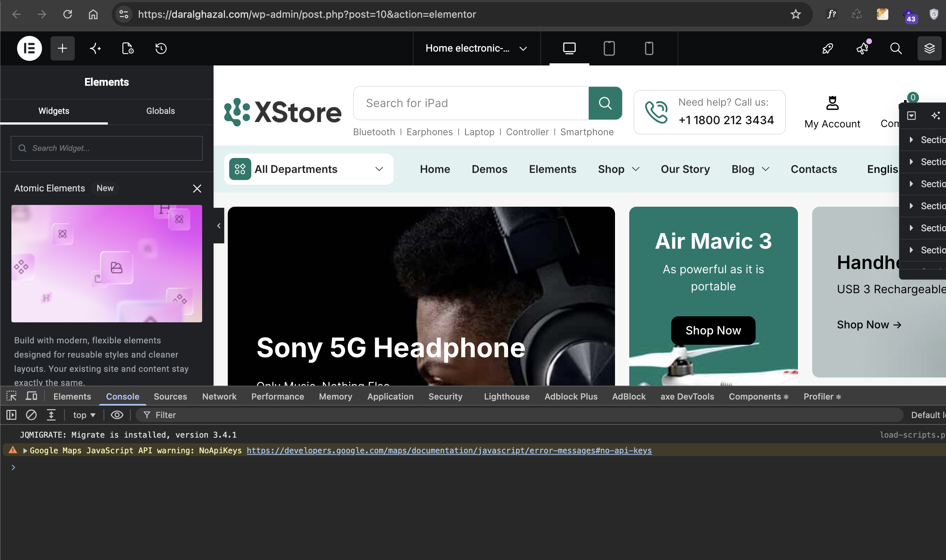This screenshot has width=946, height=560.
Task: Expand the All Departments dropdown
Action: point(309,169)
